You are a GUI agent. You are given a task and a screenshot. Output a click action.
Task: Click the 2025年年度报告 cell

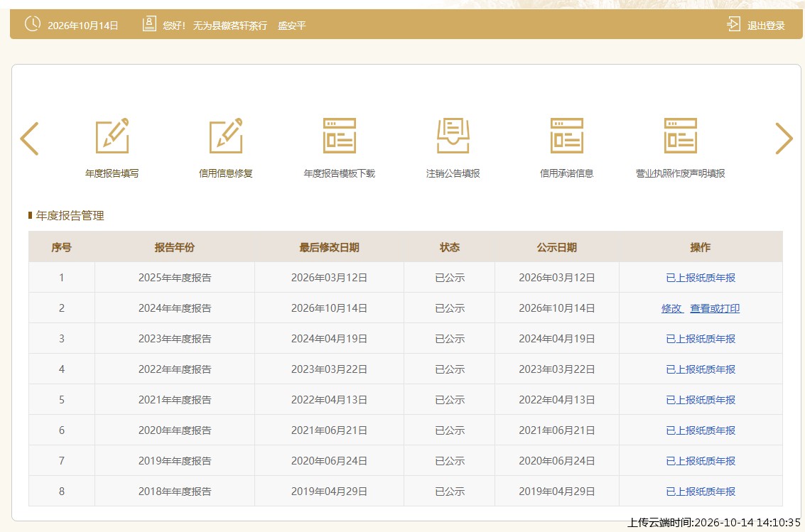[175, 278]
